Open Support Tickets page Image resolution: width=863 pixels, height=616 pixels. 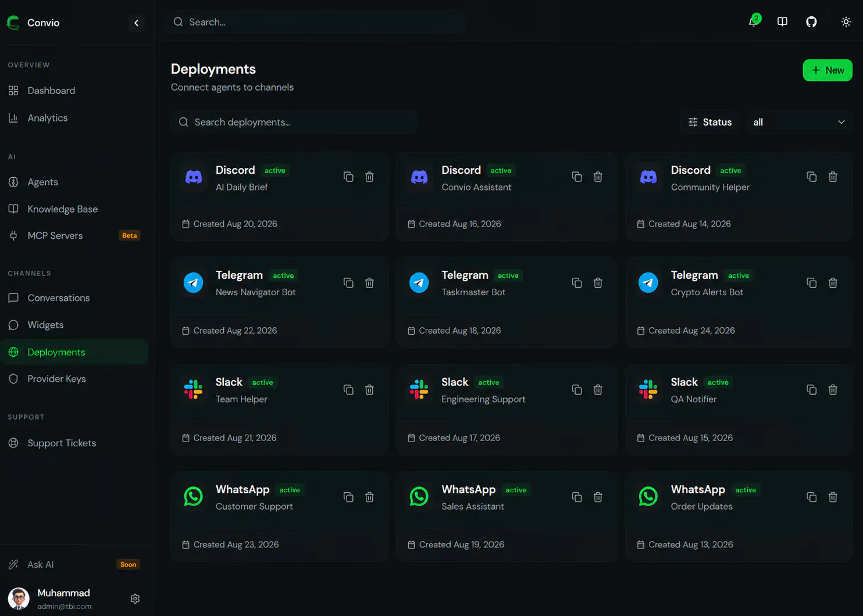tap(74, 443)
